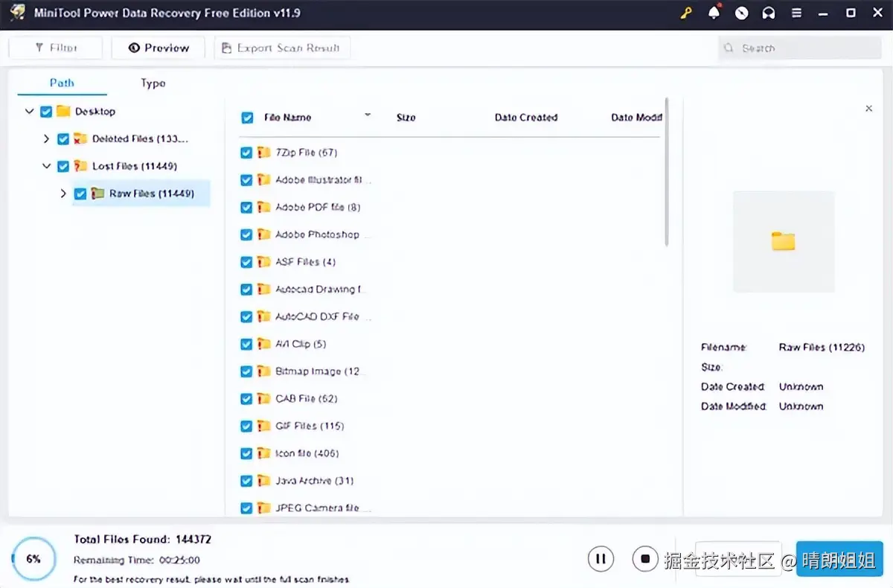Switch to the Path tab
893x588 pixels.
[62, 83]
